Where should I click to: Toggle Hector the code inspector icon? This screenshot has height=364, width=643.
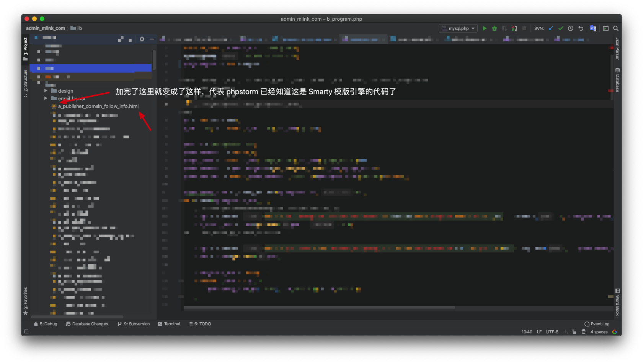[584, 332]
